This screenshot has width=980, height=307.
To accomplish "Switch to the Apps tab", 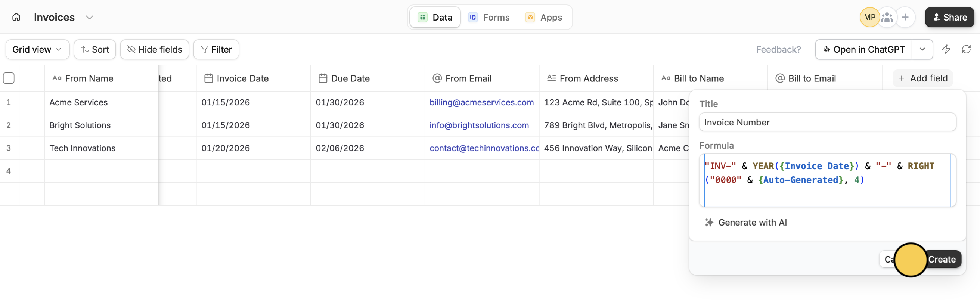I will [x=544, y=17].
